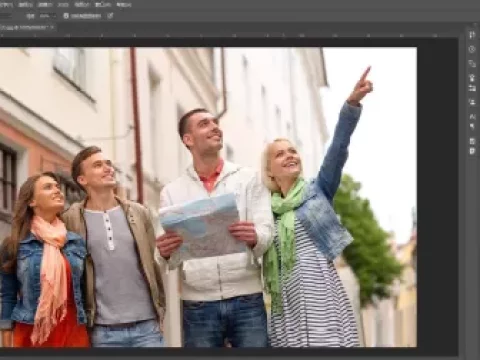
Task: Click the checkbox's text label in options bar
Action: 85,16
